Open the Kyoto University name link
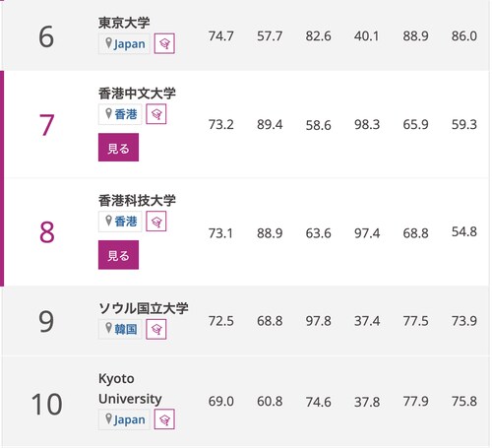 (x=130, y=389)
